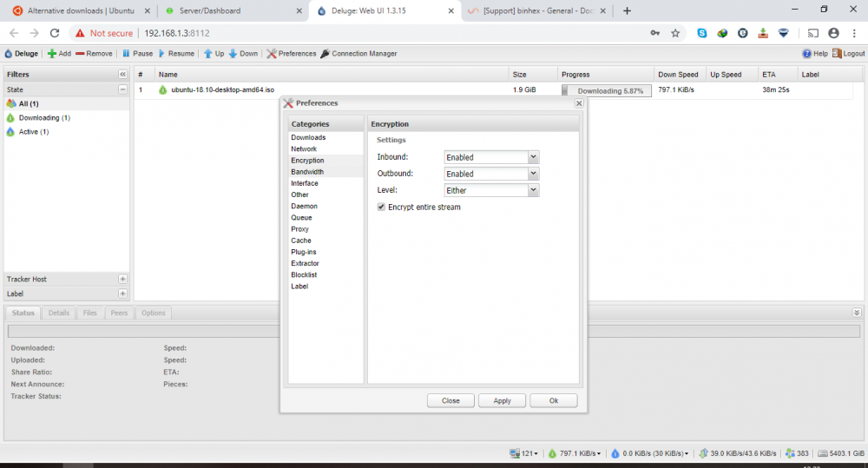This screenshot has width=868, height=468.
Task: Open the saved passwords key icon
Action: coord(654,33)
